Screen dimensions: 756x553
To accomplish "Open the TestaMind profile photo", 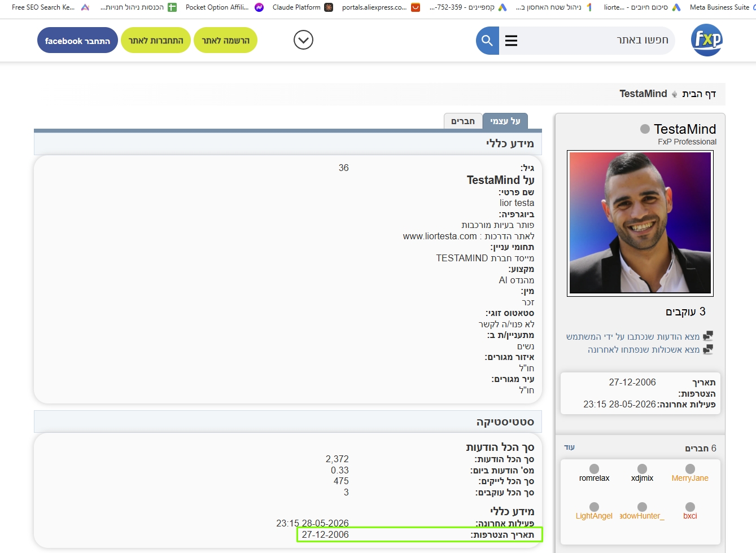I will click(x=640, y=223).
